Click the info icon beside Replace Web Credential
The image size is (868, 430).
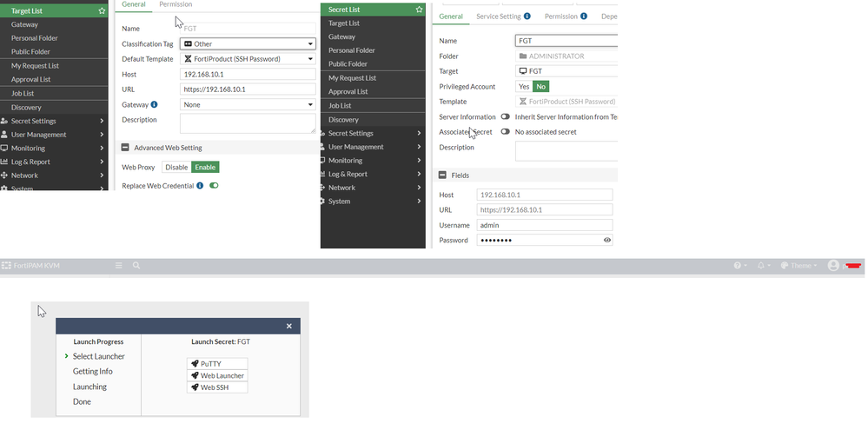click(200, 185)
